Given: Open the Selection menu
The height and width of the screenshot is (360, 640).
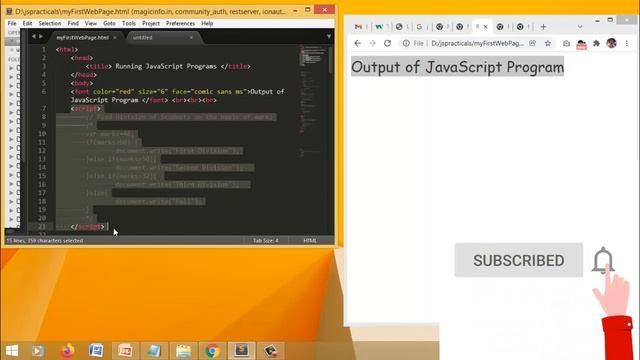Looking at the screenshot, I should (x=50, y=24).
